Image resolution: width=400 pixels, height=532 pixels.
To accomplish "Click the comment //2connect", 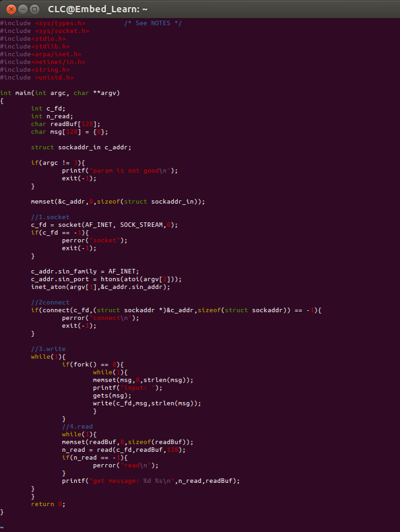I will coord(50,303).
